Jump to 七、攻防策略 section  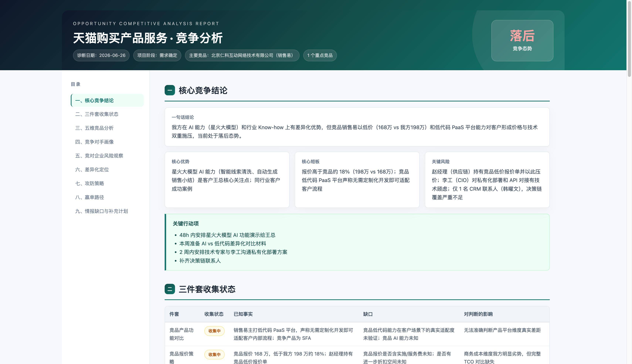pos(107,183)
